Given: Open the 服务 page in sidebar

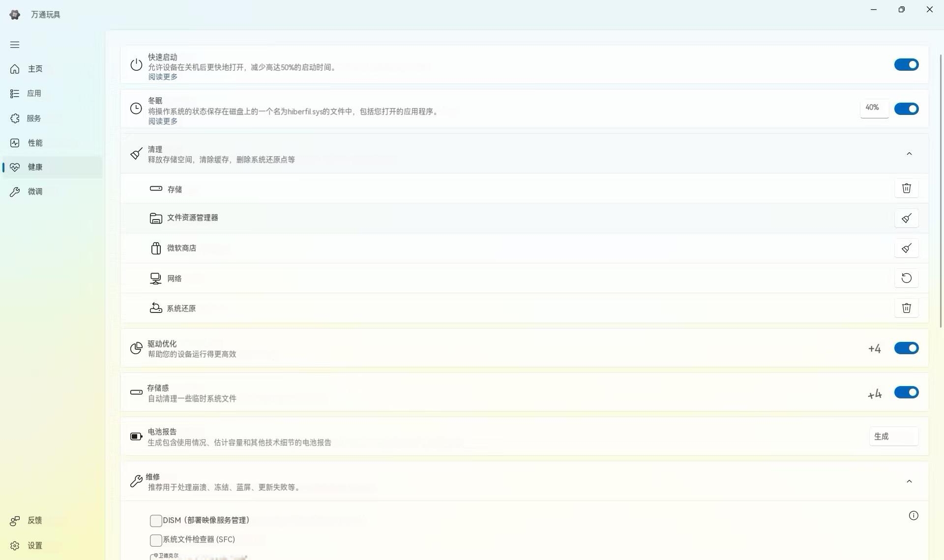Looking at the screenshot, I should pyautogui.click(x=33, y=118).
